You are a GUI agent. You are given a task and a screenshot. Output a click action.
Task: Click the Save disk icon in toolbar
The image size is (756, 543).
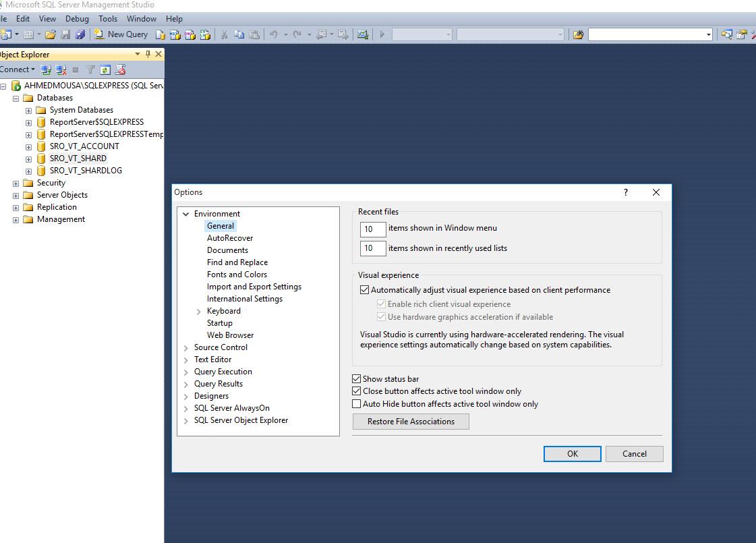click(x=65, y=34)
